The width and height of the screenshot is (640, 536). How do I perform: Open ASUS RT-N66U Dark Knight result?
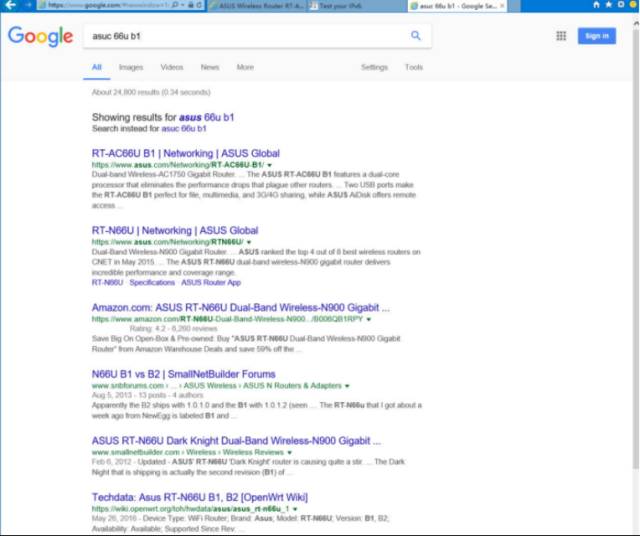pos(236,440)
